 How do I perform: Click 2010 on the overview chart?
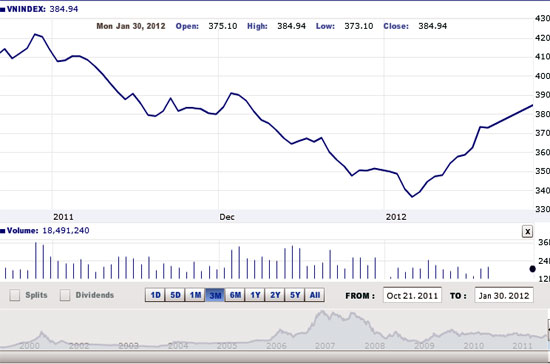point(474,346)
